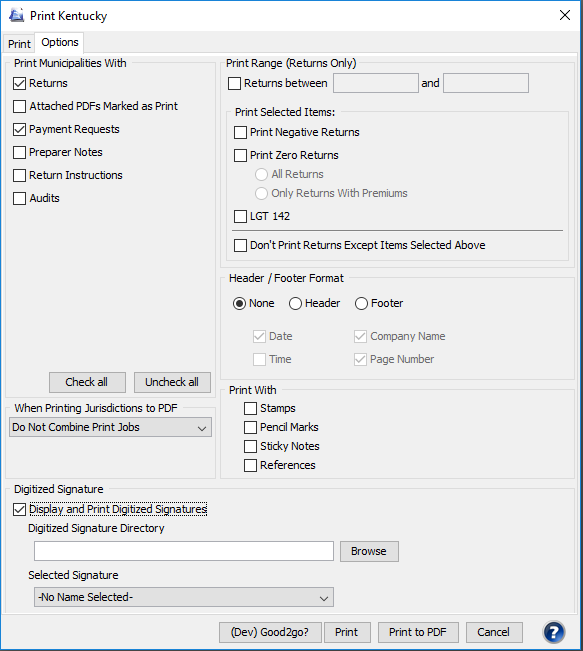Enable Stamps under Print With
This screenshot has height=651, width=583.
[250, 409]
